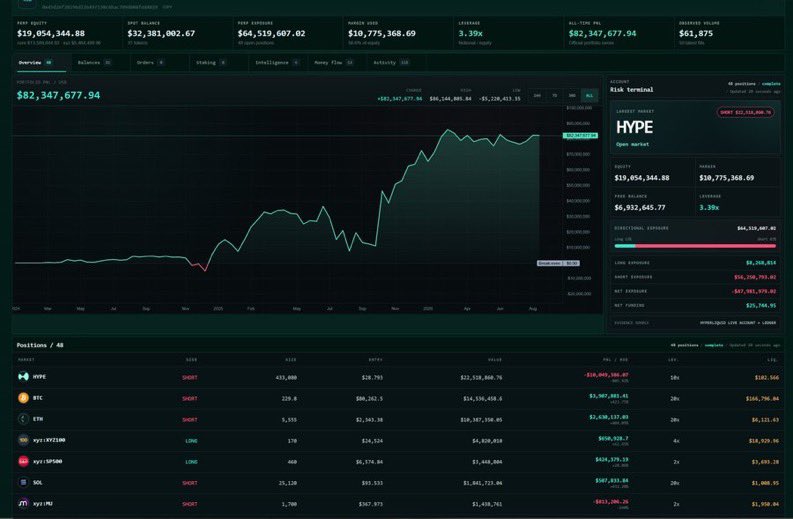This screenshot has width=793, height=519.
Task: Click the Net Funding $25,744.95 value
Action: click(x=761, y=306)
